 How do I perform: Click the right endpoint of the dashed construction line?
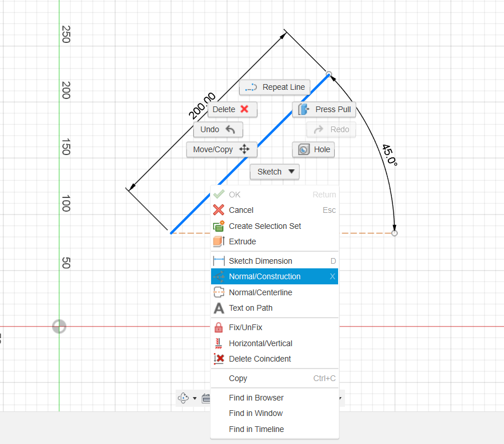(x=394, y=233)
